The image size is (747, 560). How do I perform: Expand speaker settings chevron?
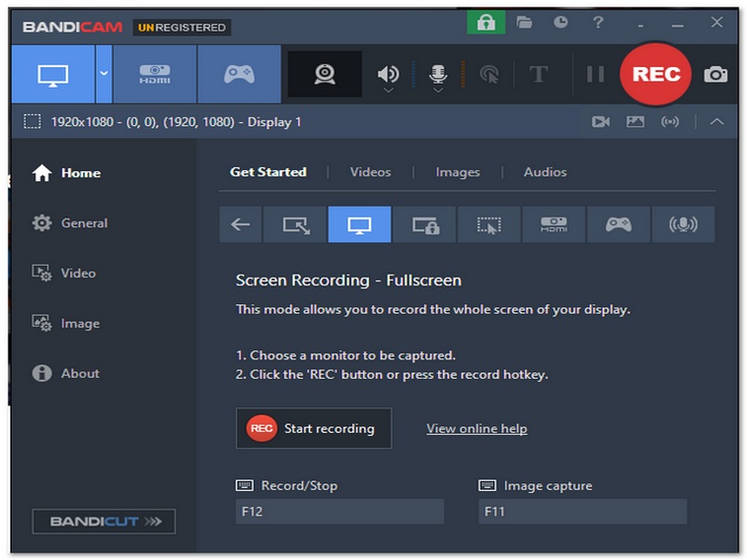pyautogui.click(x=388, y=90)
